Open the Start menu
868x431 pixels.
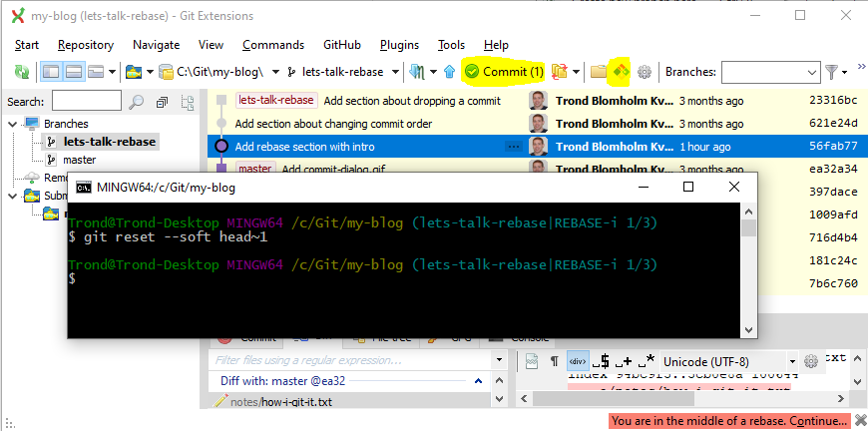[27, 45]
